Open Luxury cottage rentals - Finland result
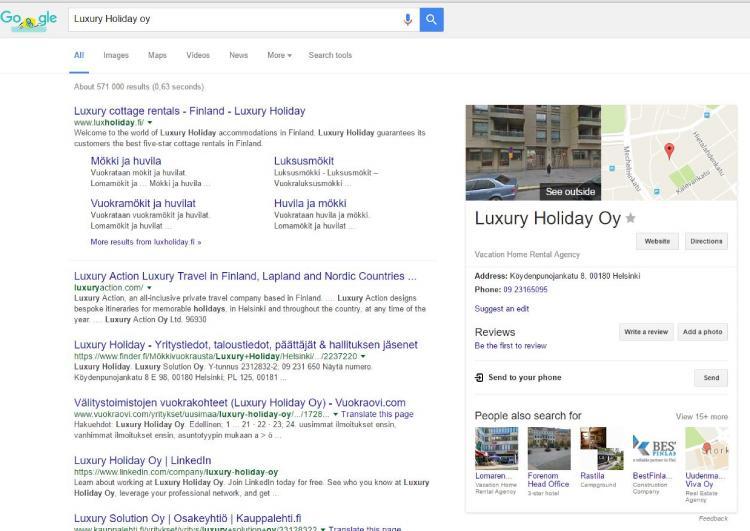Image resolution: width=750 pixels, height=531 pixels. pos(189,111)
